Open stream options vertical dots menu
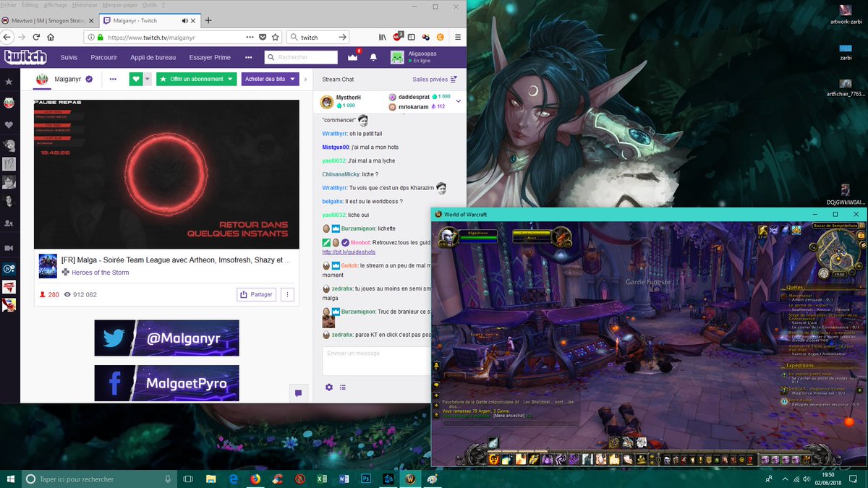Image resolution: width=868 pixels, height=488 pixels. (x=287, y=294)
